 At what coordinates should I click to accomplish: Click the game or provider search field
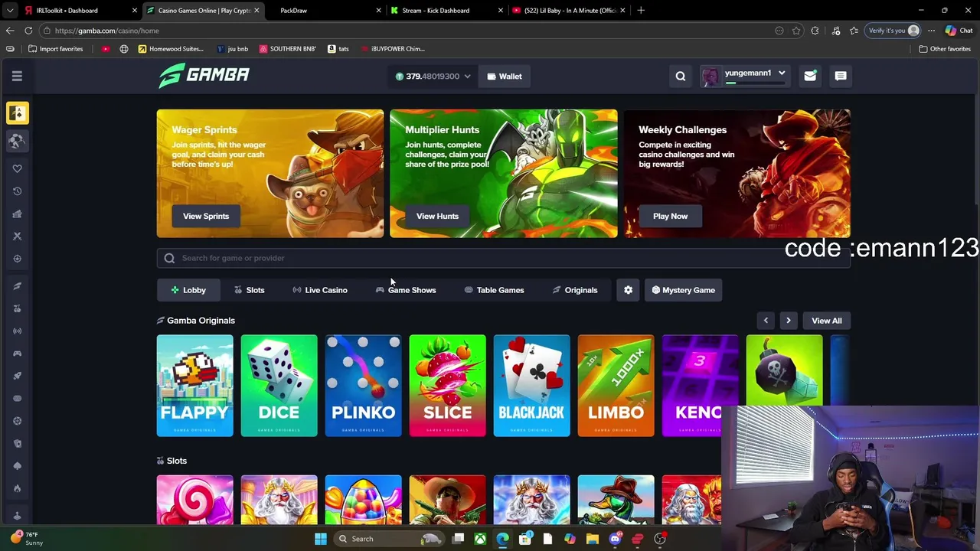tap(503, 258)
